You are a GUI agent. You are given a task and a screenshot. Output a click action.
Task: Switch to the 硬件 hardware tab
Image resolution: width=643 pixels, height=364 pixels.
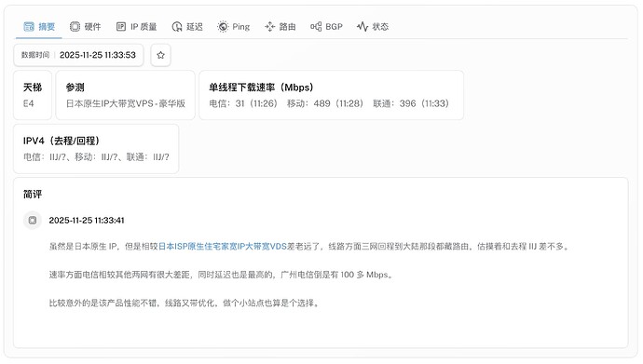(85, 27)
